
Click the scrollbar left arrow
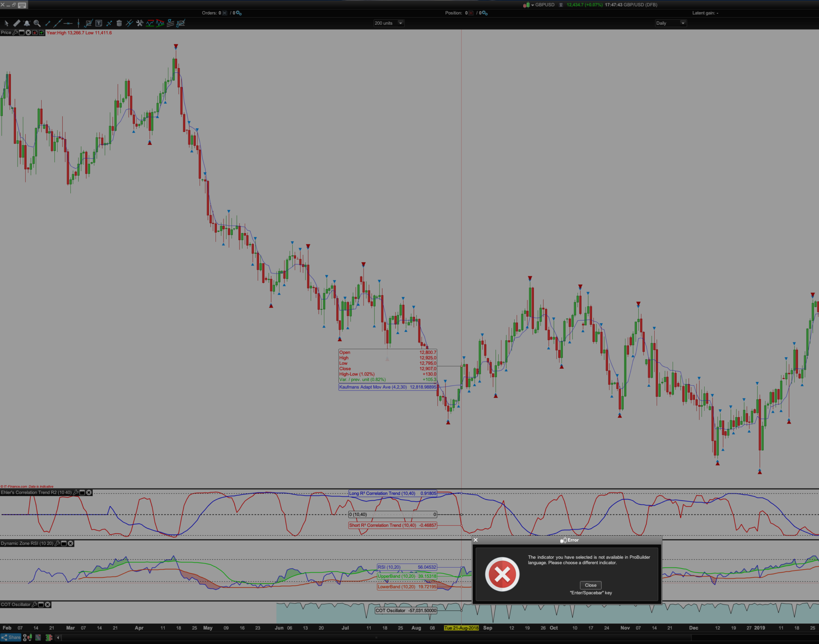tap(58, 638)
